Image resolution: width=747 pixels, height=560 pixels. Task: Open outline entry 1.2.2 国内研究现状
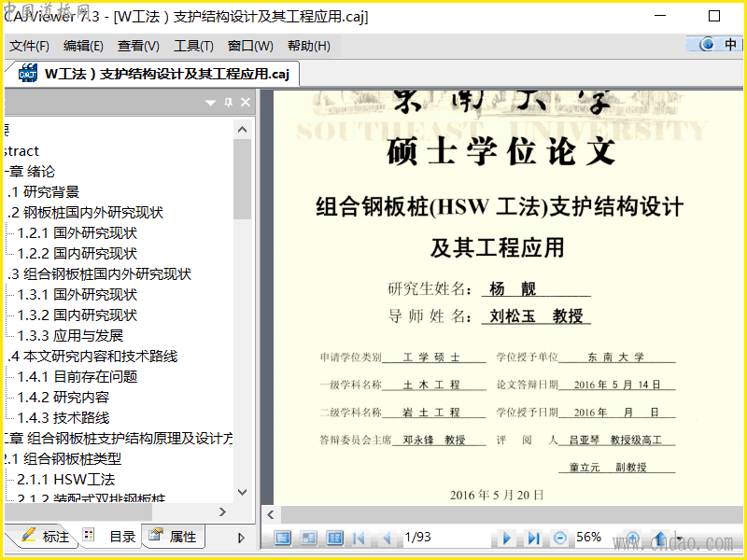[x=78, y=253]
